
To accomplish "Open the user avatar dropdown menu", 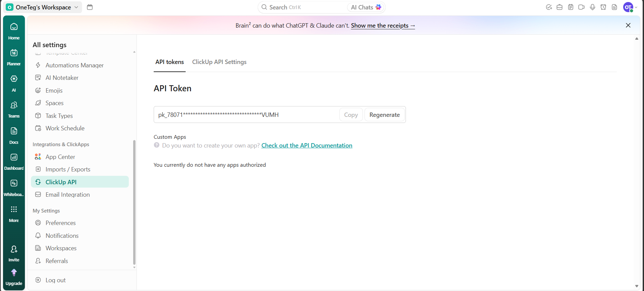I will pyautogui.click(x=630, y=7).
